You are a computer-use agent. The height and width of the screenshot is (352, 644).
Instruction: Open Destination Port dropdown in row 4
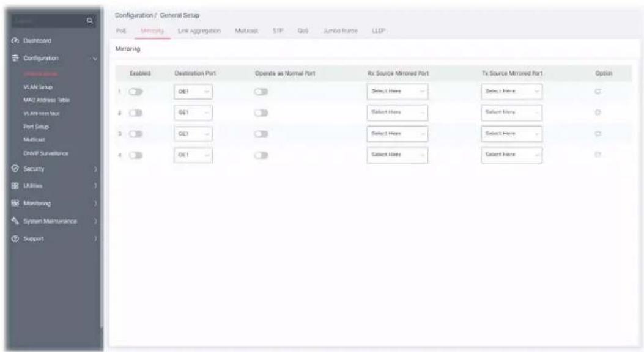click(x=193, y=155)
